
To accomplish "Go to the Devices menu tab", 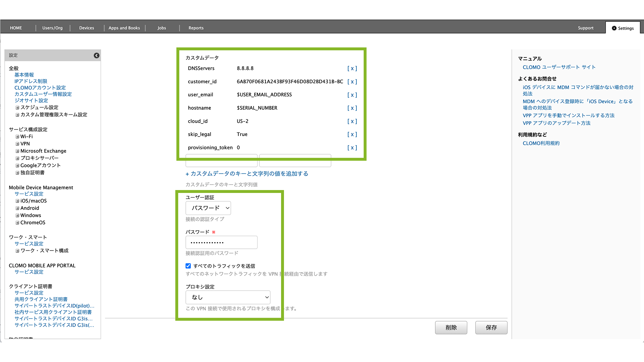I will (87, 28).
